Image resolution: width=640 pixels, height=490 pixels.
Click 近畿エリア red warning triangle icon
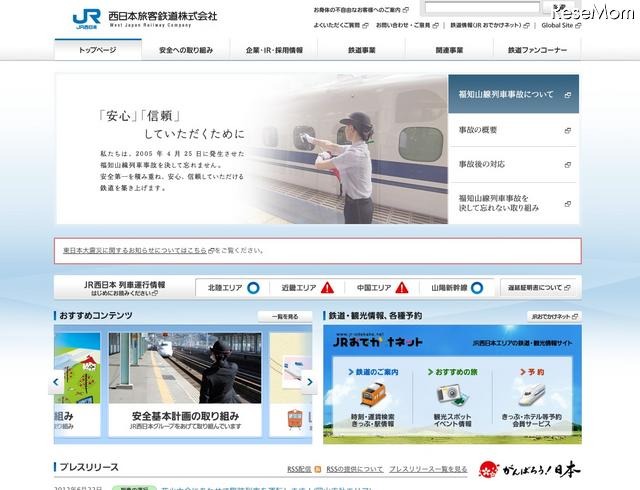[x=327, y=288]
